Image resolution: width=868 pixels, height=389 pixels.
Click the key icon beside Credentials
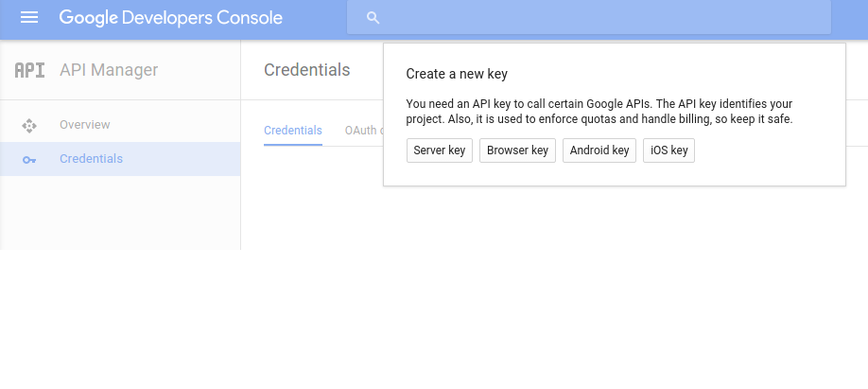[29, 160]
